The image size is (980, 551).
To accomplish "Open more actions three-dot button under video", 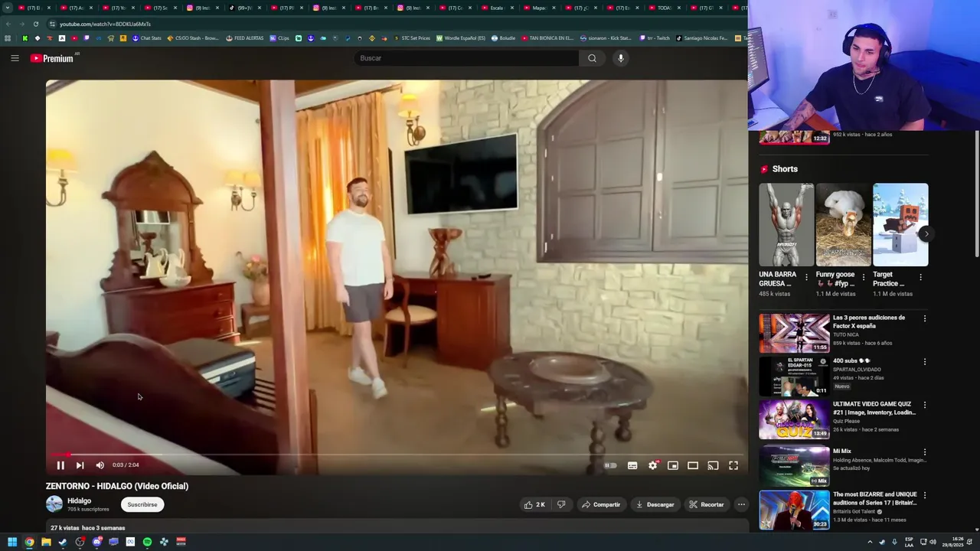I will click(x=741, y=505).
